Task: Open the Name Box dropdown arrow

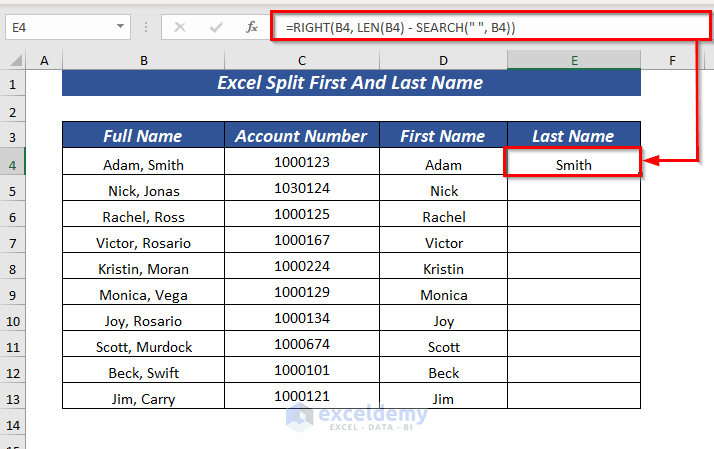Action: [x=121, y=28]
